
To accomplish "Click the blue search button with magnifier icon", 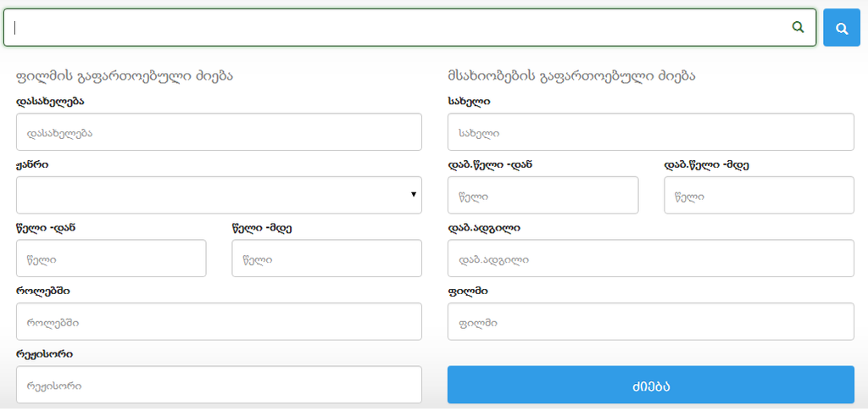I will pyautogui.click(x=842, y=28).
